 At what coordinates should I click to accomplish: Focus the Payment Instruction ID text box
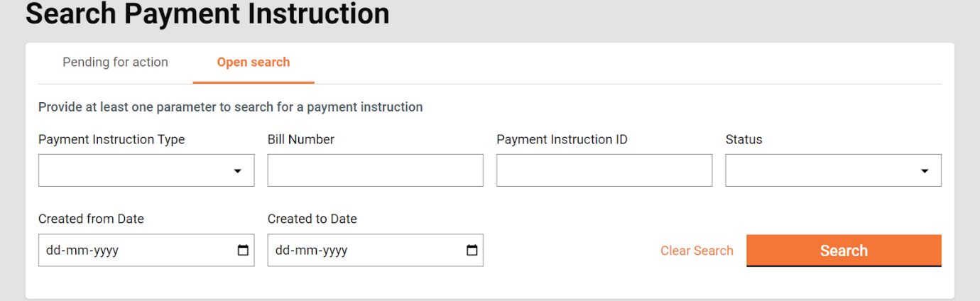[x=604, y=170]
